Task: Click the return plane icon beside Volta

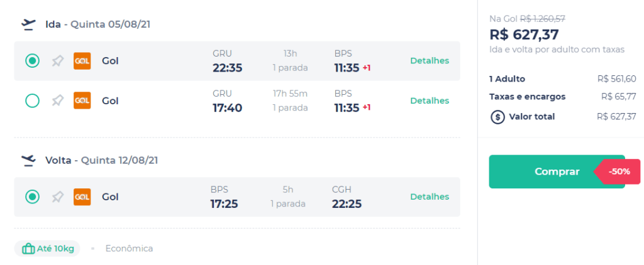Action: pos(28,160)
